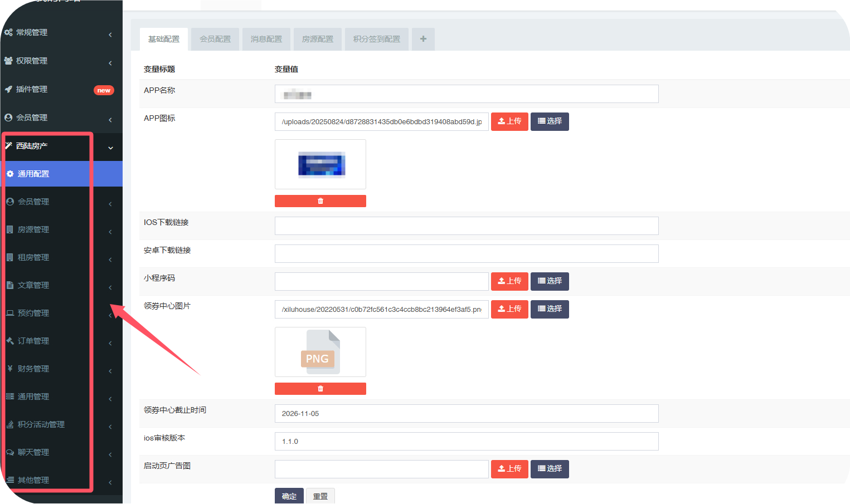Open the 积分签到配置 tab
Image resolution: width=850 pixels, height=504 pixels.
[376, 39]
